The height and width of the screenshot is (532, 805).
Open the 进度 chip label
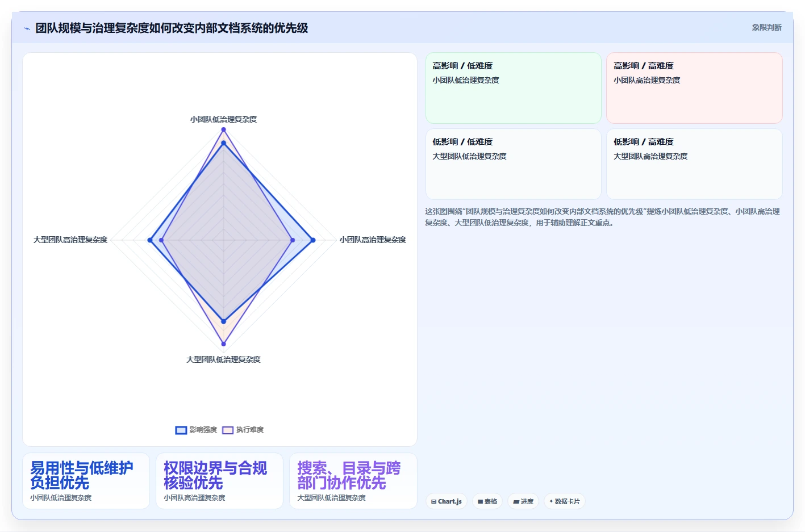527,501
